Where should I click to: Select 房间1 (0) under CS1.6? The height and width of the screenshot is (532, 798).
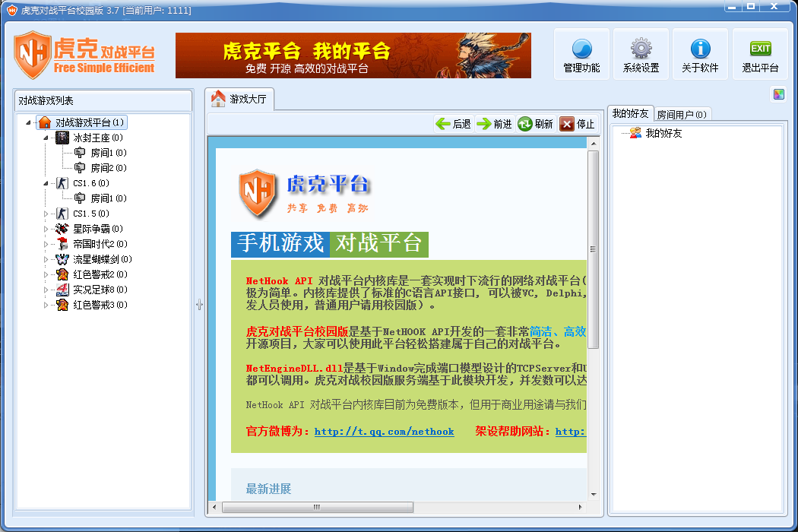tap(109, 198)
